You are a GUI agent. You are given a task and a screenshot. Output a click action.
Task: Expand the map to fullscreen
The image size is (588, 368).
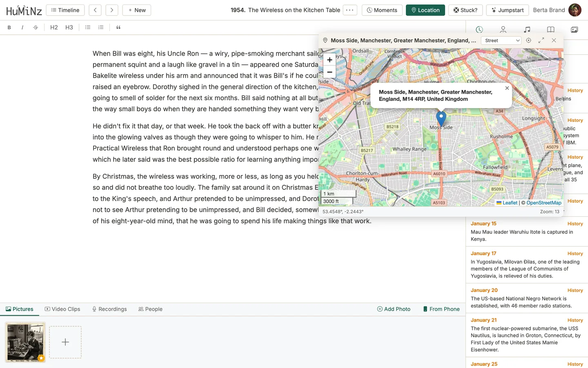click(x=541, y=40)
